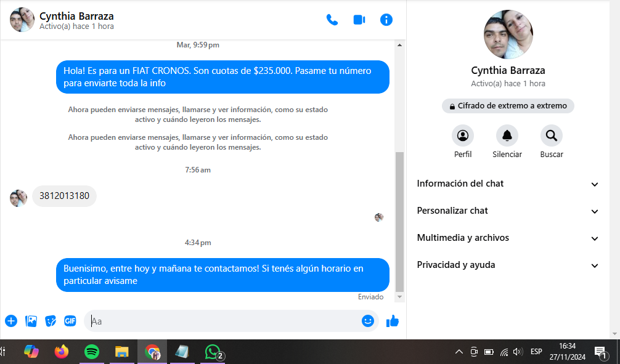Click the chat vertical scrollbar thumb
Screen dimensions: 620x364
400,222
